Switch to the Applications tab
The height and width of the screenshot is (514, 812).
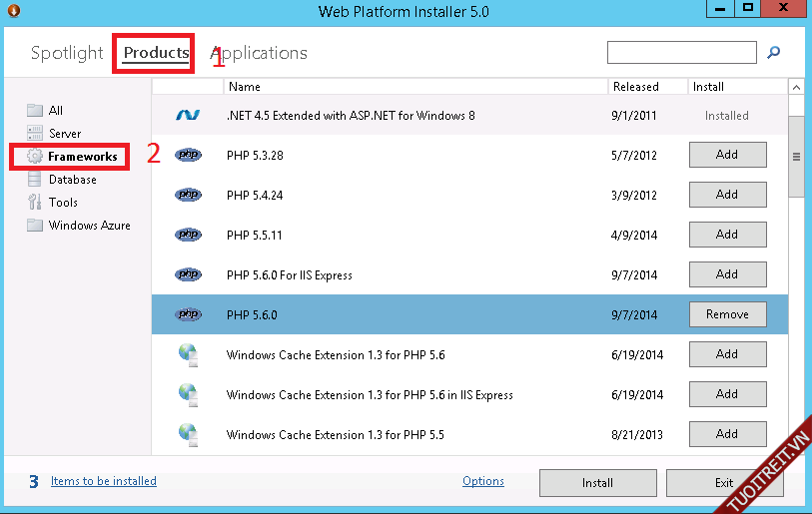[x=260, y=53]
